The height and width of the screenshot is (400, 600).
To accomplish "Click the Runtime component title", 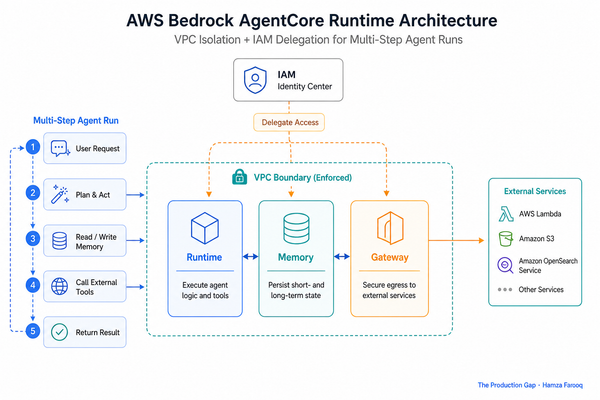I will pos(204,257).
